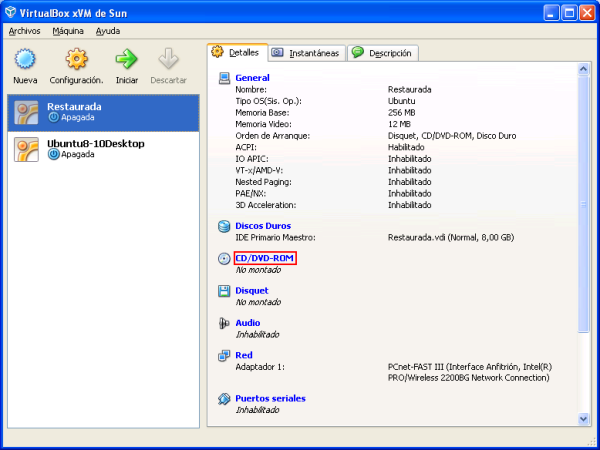Click the speaker icon beside Audio
The image size is (600, 450).
pyautogui.click(x=224, y=323)
